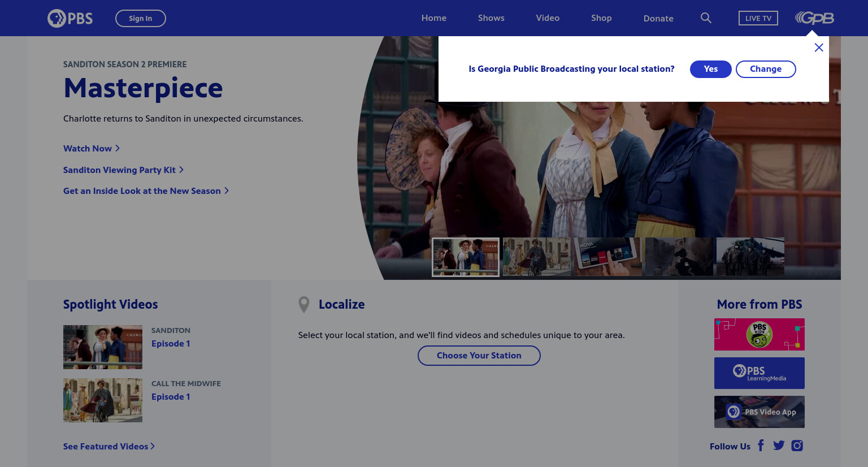Open the Masterpiece headline
Viewport: 868px width, 467px height.
click(143, 88)
